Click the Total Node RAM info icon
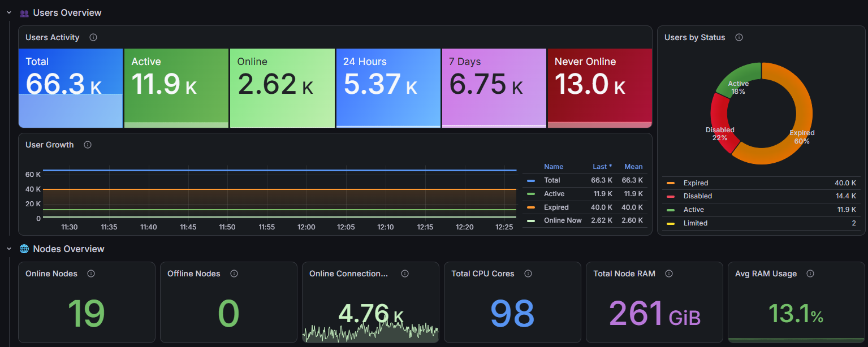 [669, 274]
